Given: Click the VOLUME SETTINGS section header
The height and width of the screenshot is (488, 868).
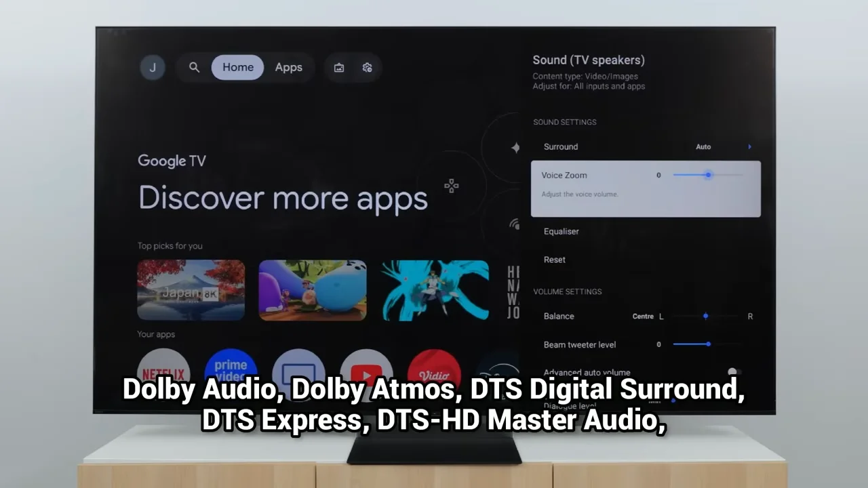Looking at the screenshot, I should point(568,291).
